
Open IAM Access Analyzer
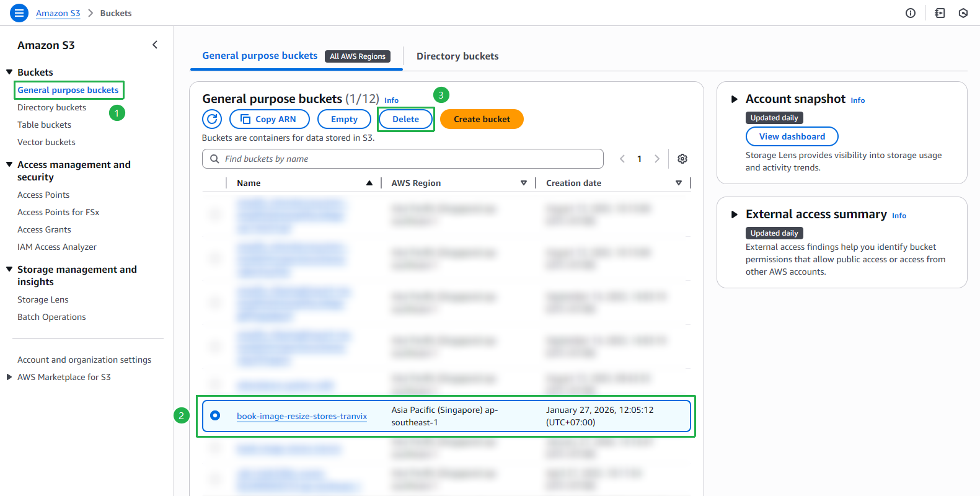pyautogui.click(x=57, y=247)
